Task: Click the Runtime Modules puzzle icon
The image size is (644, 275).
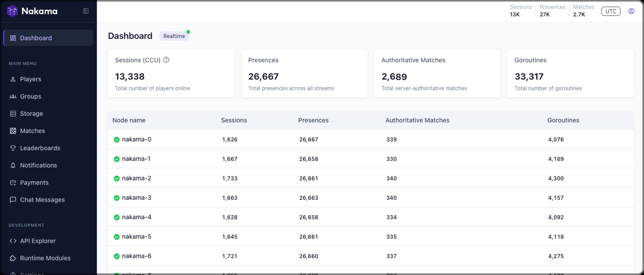Action: [13, 258]
